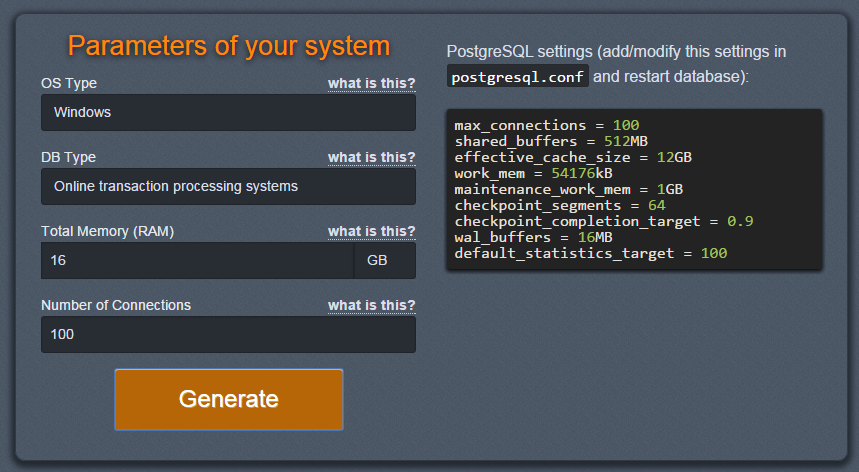Screen dimensions: 859x472
Task: Open the GB memory unit selector
Action: coord(385,260)
